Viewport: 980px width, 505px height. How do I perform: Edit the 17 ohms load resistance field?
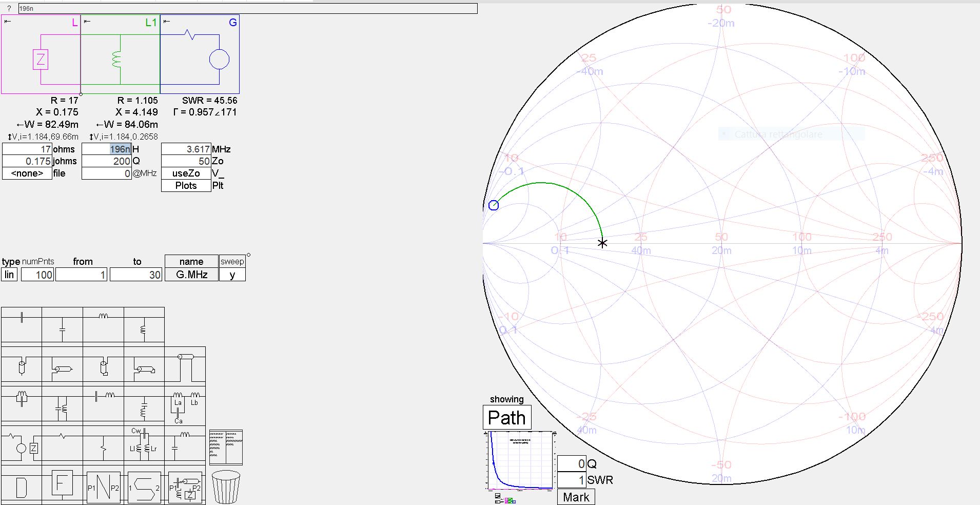[27, 149]
